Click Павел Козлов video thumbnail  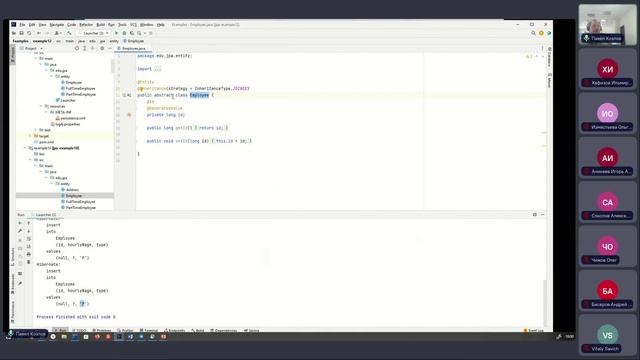point(607,24)
